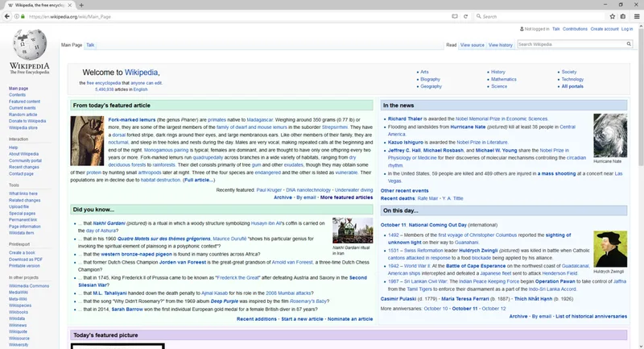This screenshot has height=349, width=644.
Task: Open National Coming Out Day link
Action: [x=437, y=225]
